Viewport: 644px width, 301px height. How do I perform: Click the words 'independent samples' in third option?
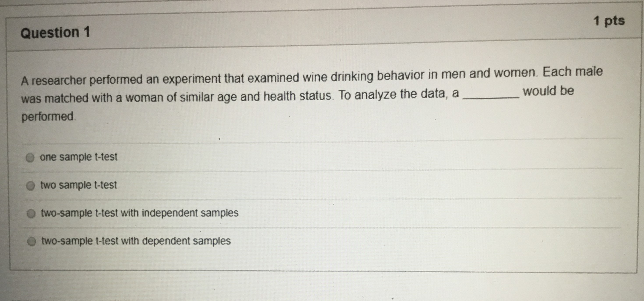click(190, 213)
